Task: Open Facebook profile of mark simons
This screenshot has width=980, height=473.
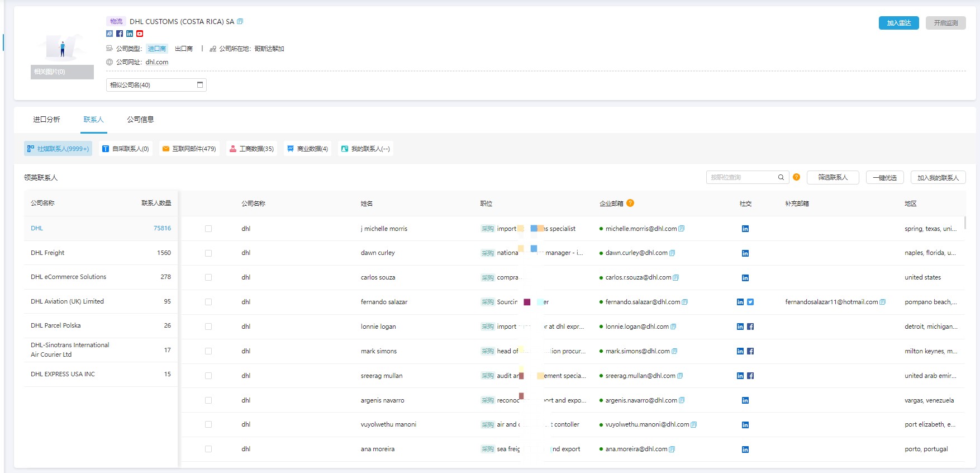Action: [750, 351]
